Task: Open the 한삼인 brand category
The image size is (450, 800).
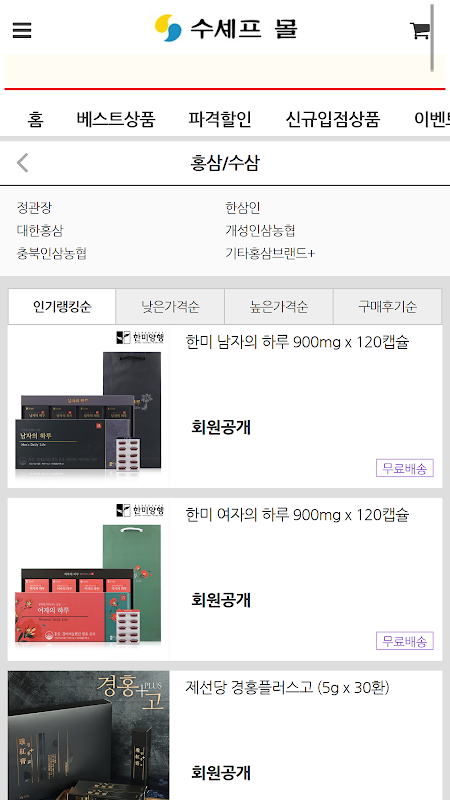Action: coord(243,208)
